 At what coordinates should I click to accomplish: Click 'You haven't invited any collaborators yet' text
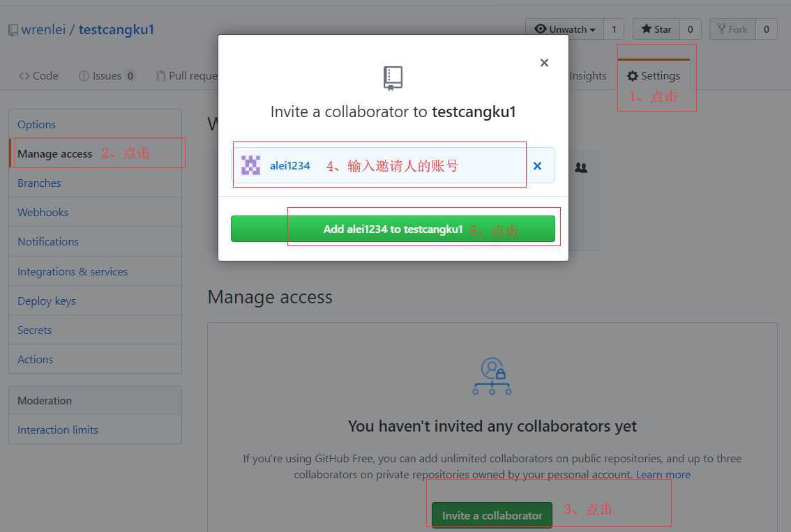tap(492, 426)
